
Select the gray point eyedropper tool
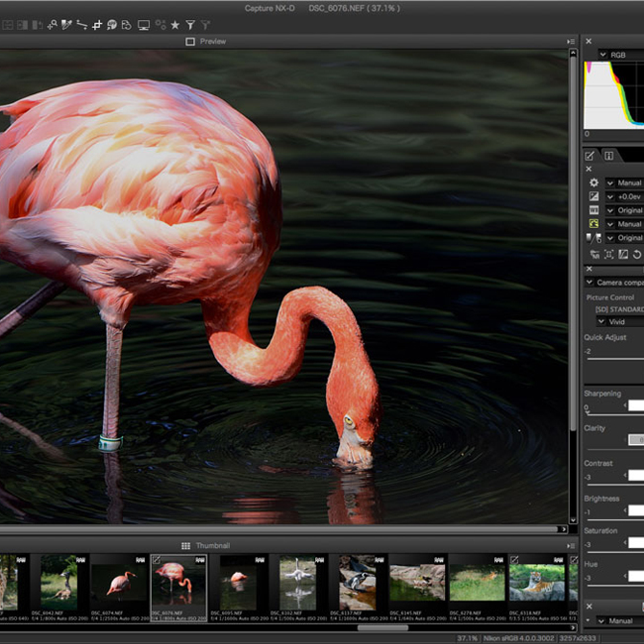tap(66, 25)
